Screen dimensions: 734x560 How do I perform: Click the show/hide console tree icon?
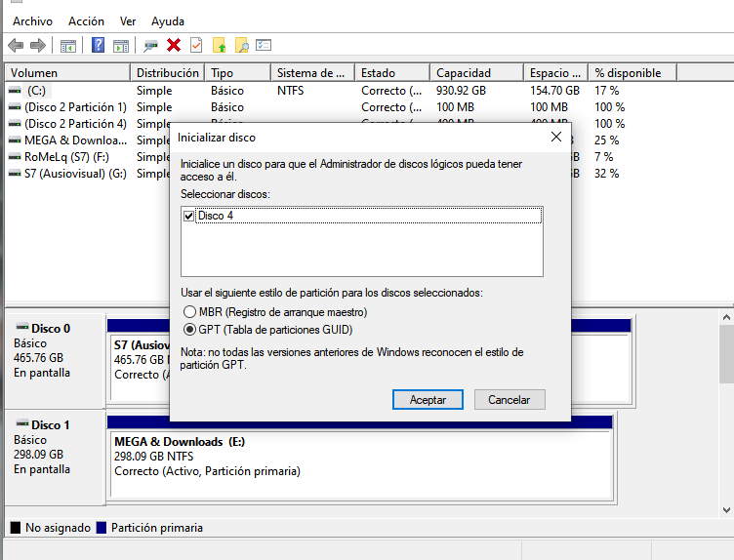point(68,45)
